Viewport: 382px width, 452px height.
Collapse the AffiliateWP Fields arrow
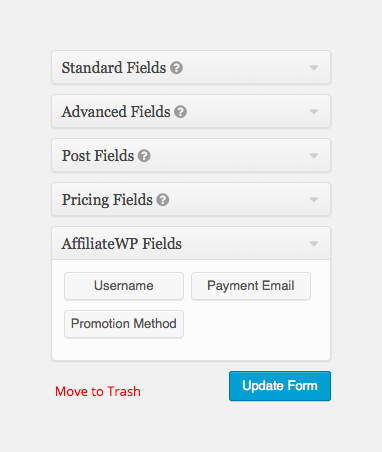314,244
